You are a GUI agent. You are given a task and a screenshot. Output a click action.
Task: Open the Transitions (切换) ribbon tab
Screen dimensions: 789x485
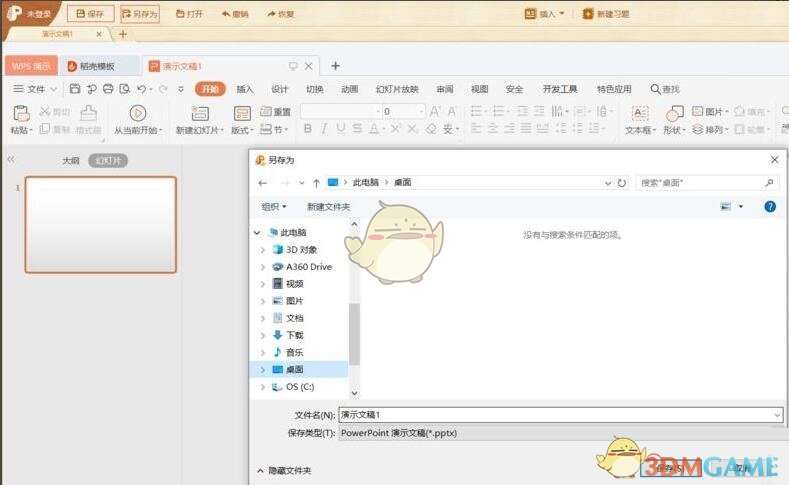(314, 89)
